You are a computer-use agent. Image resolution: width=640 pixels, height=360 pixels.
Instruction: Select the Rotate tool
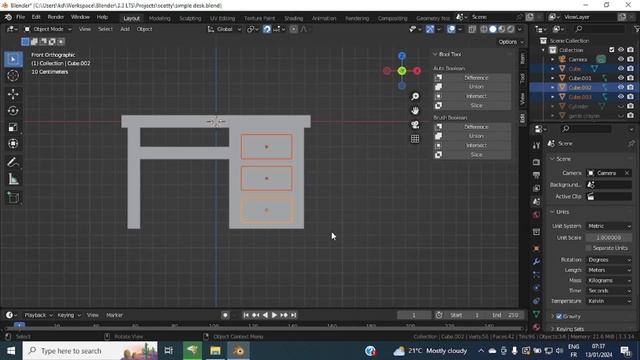click(x=13, y=111)
